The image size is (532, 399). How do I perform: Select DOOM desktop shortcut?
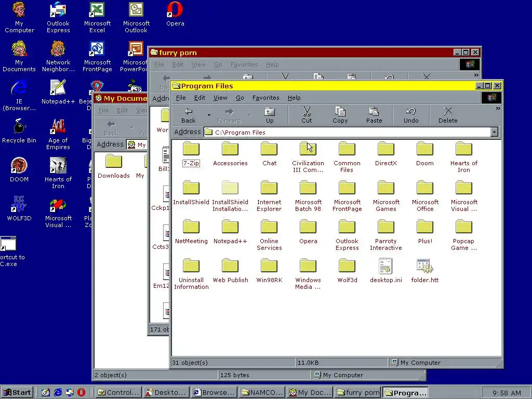tap(19, 170)
